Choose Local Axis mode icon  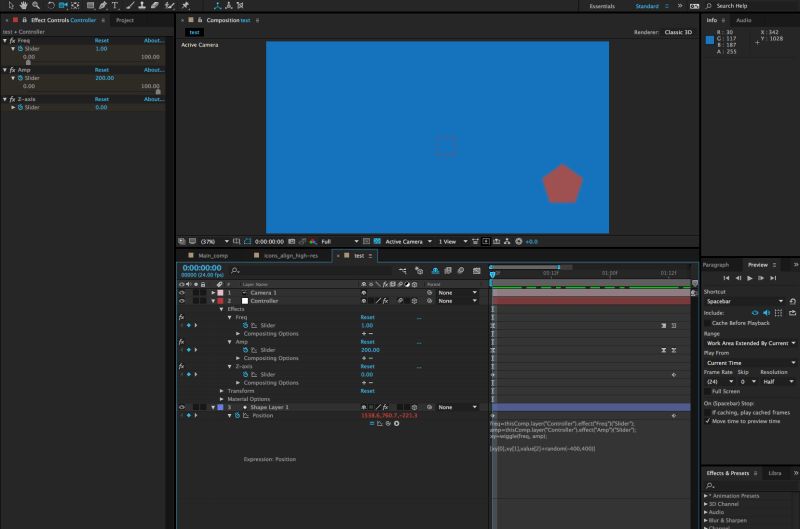(x=217, y=6)
